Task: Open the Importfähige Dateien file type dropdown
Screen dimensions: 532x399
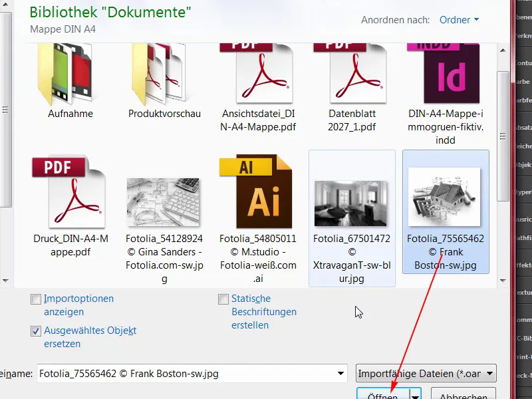Action: pos(426,374)
